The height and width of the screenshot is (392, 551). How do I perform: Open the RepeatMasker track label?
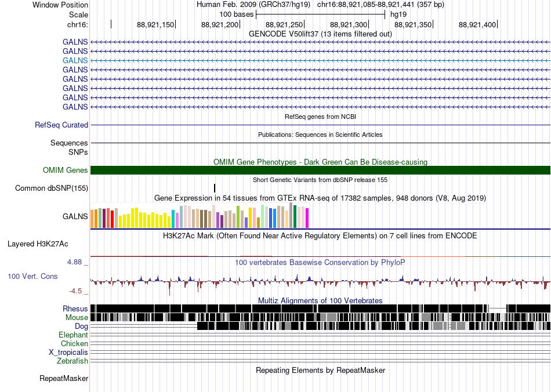coord(64,378)
